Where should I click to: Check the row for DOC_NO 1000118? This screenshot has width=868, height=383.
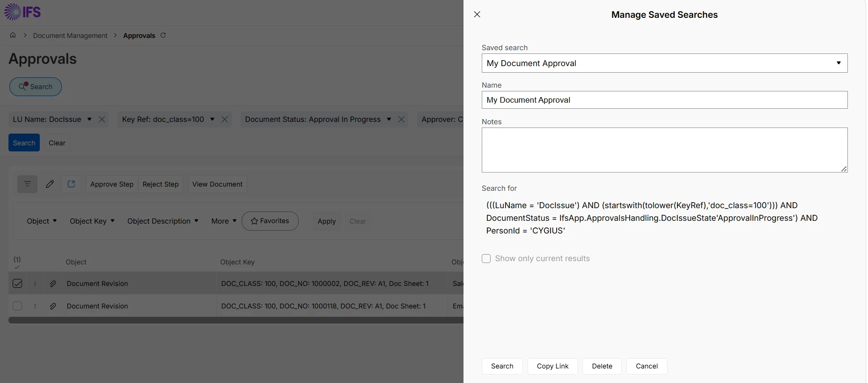pos(17,306)
